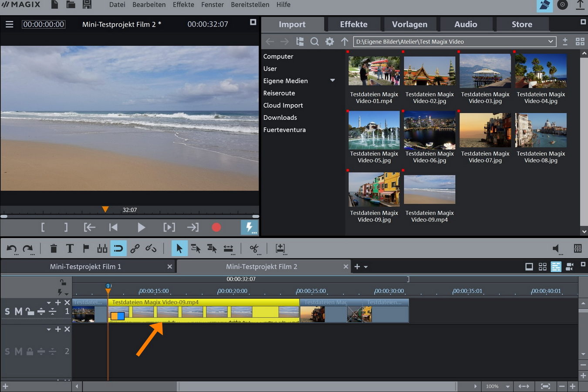Select the single object mouse mode

pyautogui.click(x=179, y=249)
